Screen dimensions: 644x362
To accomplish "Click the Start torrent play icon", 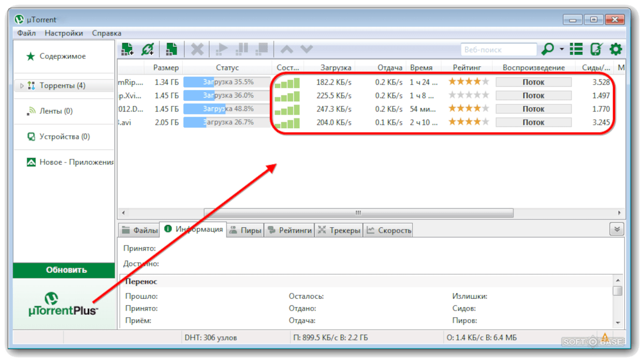I will tap(222, 49).
